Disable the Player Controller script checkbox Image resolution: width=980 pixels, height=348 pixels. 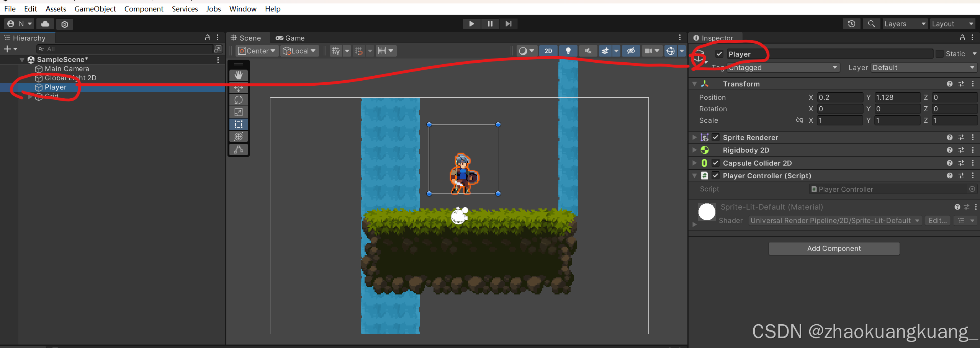pyautogui.click(x=716, y=176)
